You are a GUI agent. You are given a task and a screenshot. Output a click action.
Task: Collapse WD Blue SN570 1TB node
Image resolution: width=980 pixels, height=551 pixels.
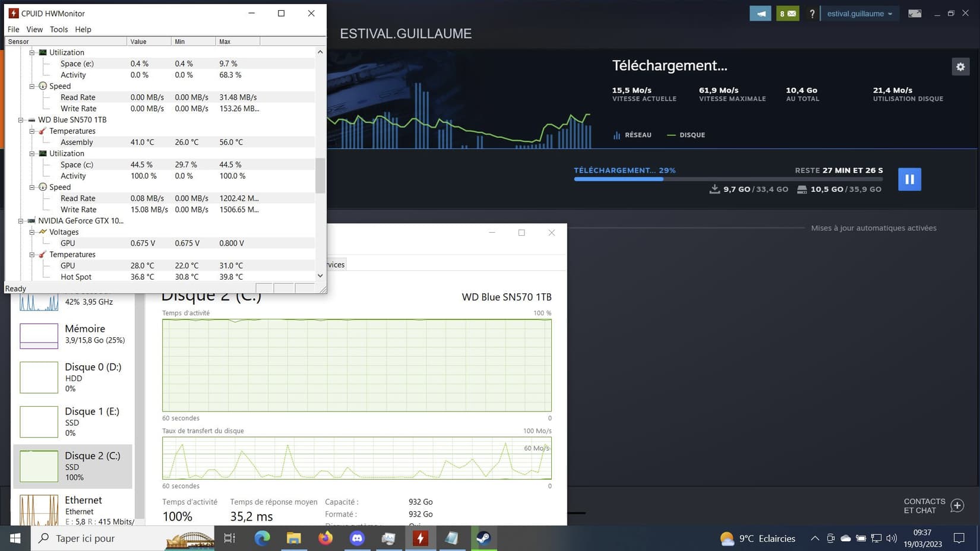tap(21, 120)
